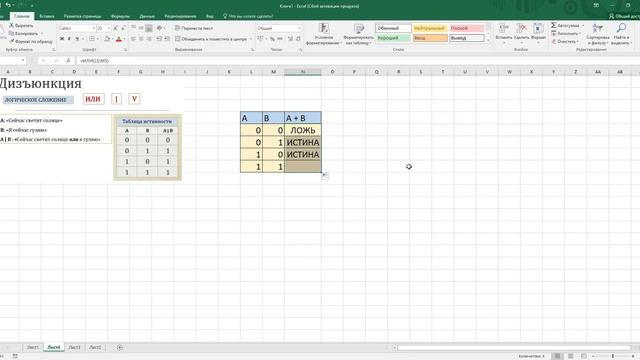Open the Formulas (Формулы) tab
The height and width of the screenshot is (360, 640).
coord(120,16)
